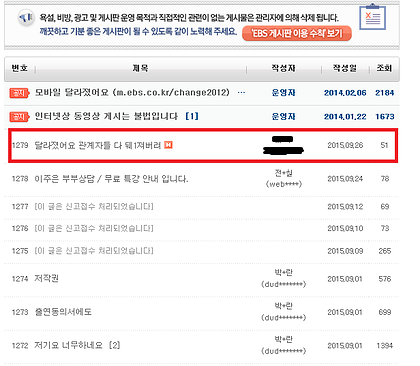Open notice 모바일 달라졌어요 (m.ebs.co.kr/change2012)

(x=132, y=92)
